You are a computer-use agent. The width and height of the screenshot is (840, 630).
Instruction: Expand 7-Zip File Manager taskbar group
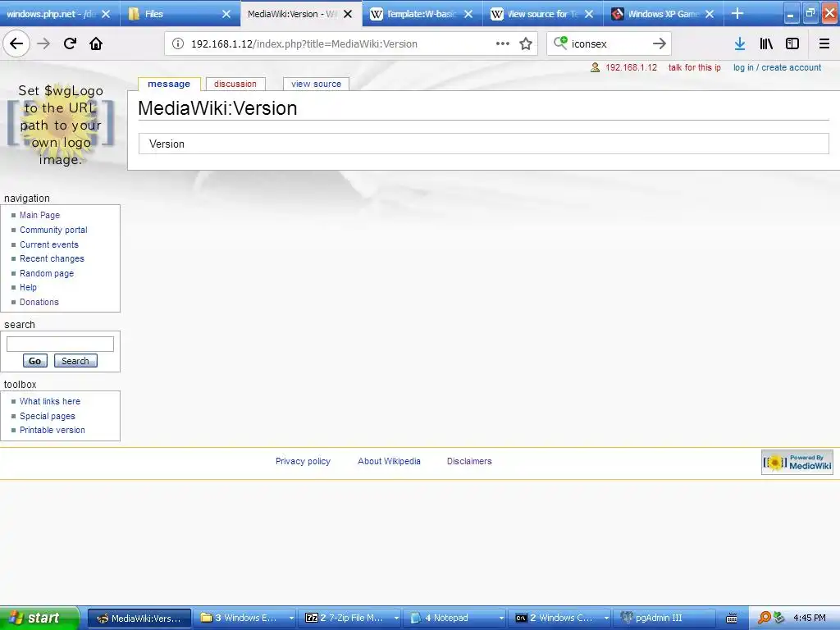pos(351,618)
